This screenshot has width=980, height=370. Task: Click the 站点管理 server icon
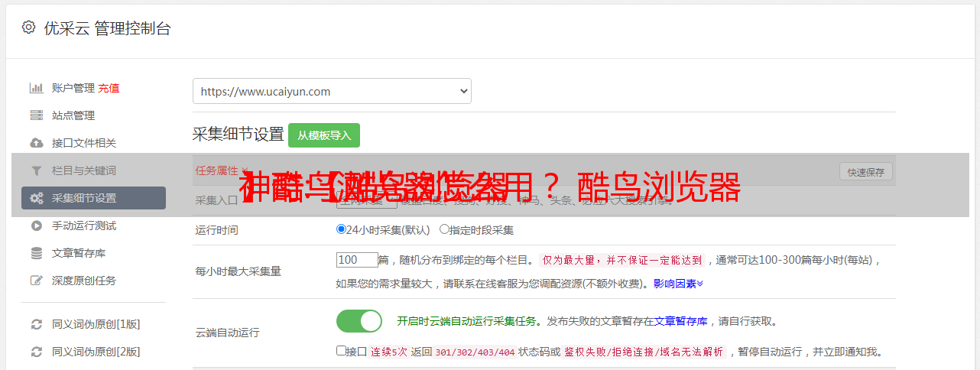click(x=36, y=115)
